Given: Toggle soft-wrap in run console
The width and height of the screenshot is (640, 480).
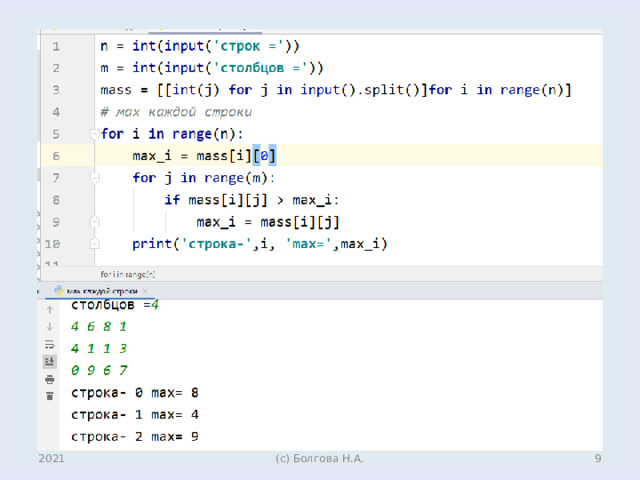Looking at the screenshot, I should (49, 344).
